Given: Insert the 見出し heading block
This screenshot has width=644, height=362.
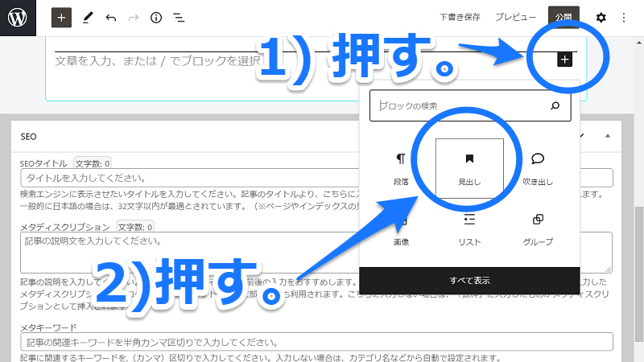Looking at the screenshot, I should 469,168.
